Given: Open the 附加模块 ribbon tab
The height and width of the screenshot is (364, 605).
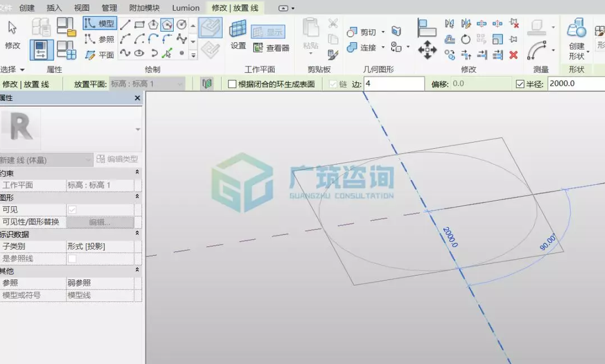Looking at the screenshot, I should click(x=144, y=8).
